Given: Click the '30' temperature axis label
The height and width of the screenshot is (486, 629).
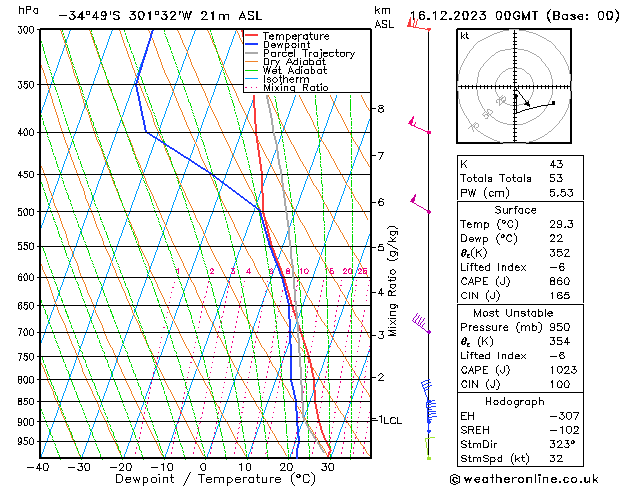Looking at the screenshot, I should coord(328,467).
